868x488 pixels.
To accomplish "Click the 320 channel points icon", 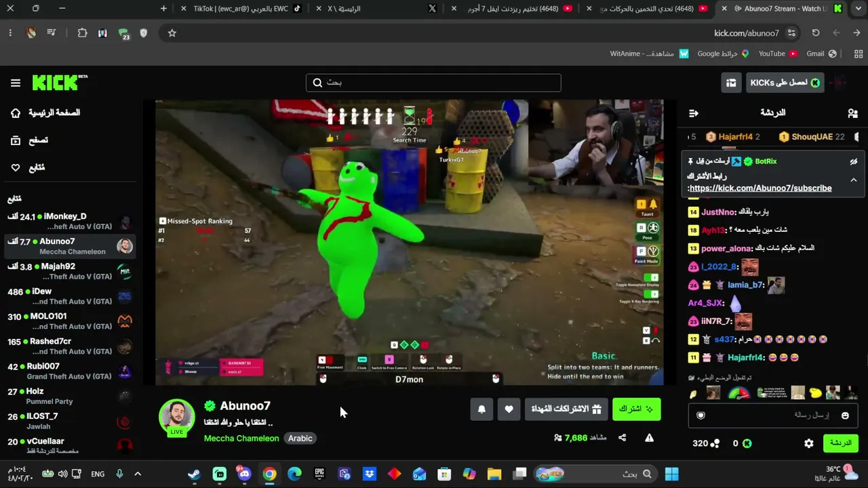I will click(715, 443).
